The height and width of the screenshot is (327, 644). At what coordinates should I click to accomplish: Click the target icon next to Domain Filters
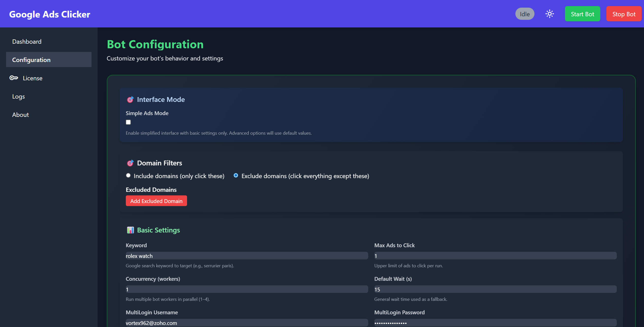point(130,163)
